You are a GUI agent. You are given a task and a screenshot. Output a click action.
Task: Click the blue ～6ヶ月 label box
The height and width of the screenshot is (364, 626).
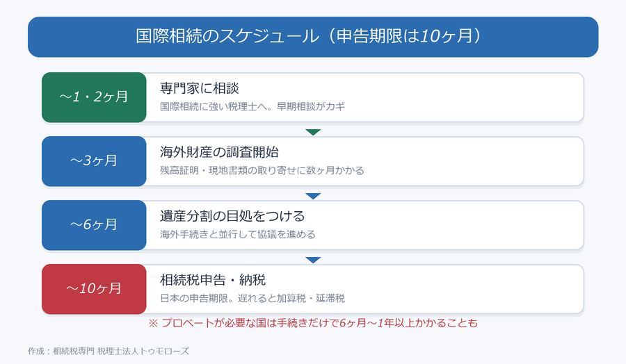point(94,225)
